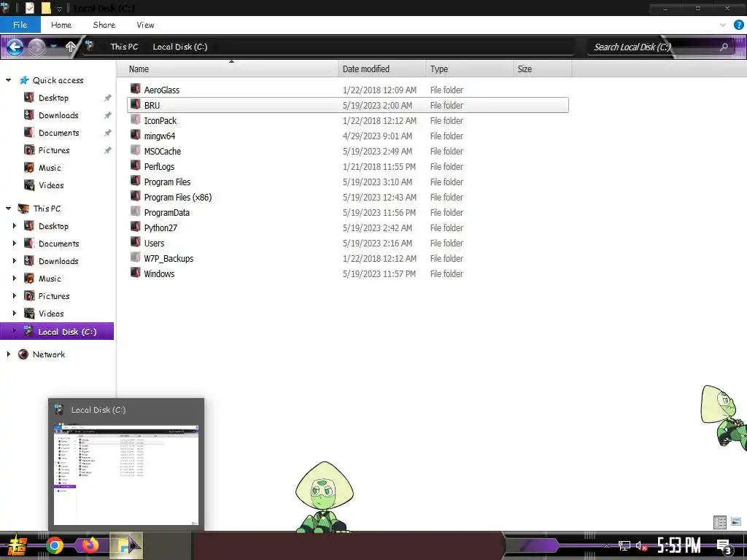Select the Windows folder icon
The image size is (747, 560).
[x=136, y=273]
